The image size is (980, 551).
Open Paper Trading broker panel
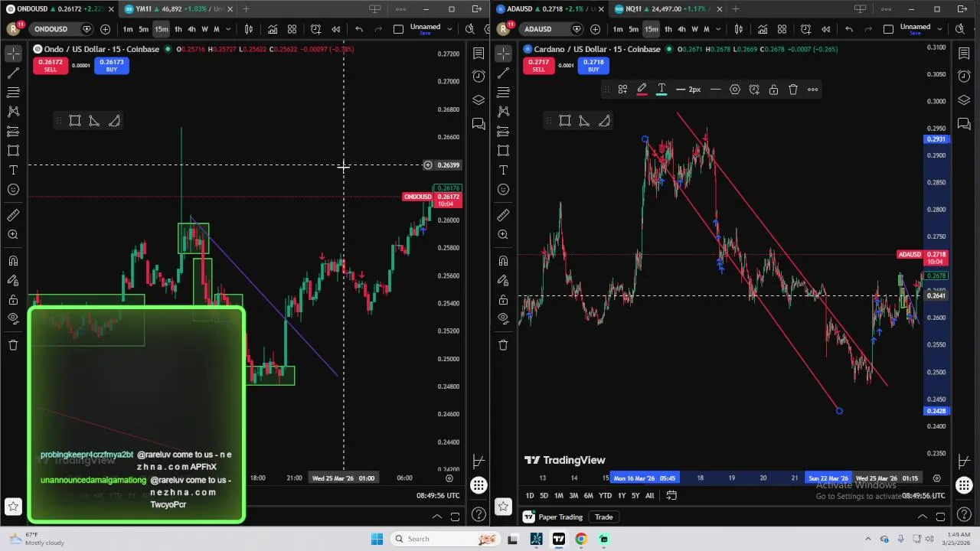coord(554,517)
